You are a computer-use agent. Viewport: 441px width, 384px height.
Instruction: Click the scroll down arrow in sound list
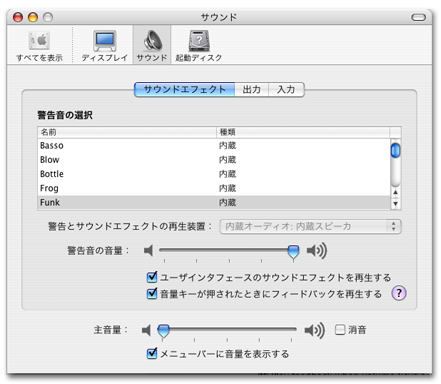coord(395,204)
